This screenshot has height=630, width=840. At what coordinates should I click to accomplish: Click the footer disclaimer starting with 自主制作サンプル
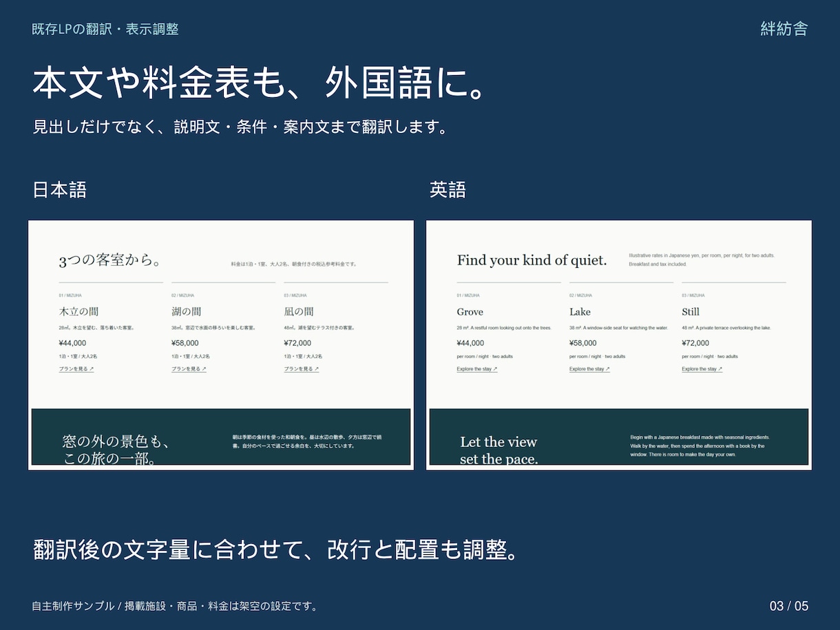(x=176, y=607)
